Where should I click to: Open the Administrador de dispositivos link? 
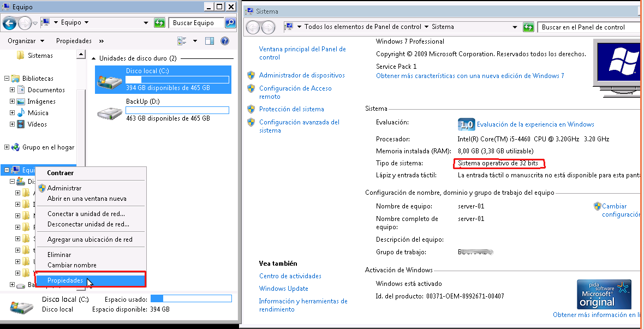(x=302, y=75)
